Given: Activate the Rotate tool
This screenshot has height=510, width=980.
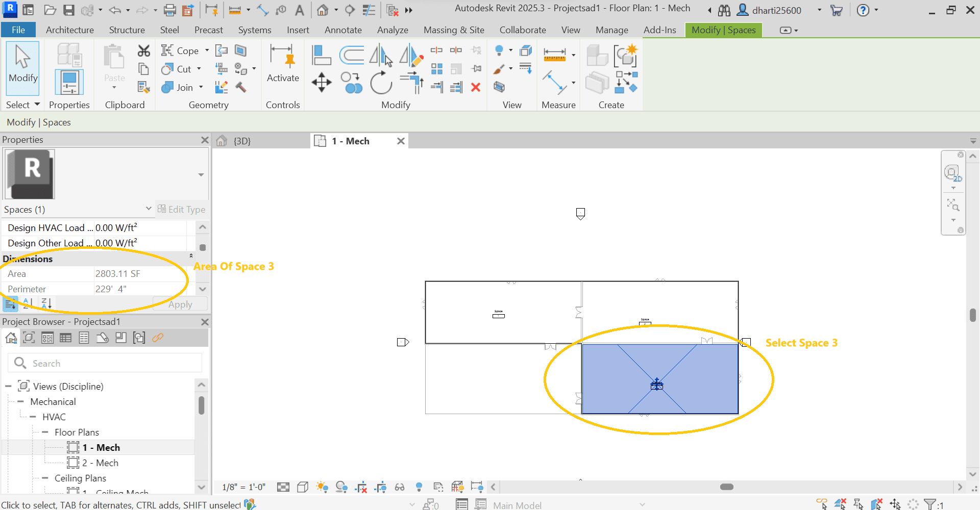Looking at the screenshot, I should (x=381, y=83).
